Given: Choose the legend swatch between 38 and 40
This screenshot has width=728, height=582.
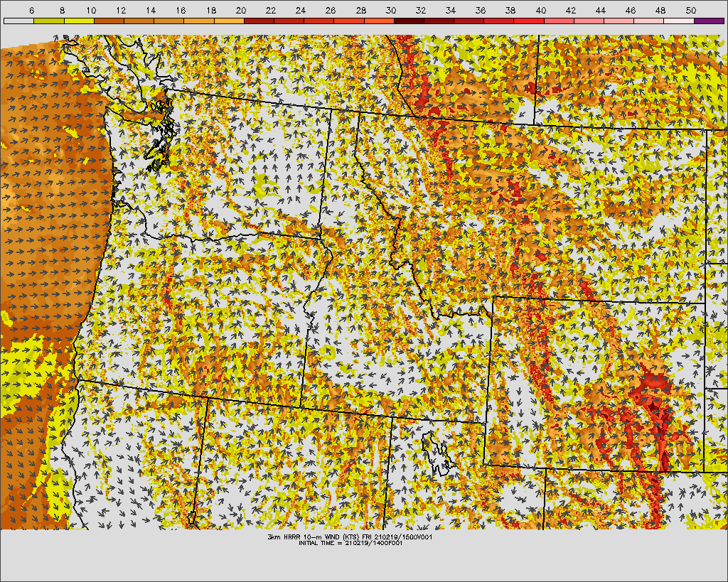Looking at the screenshot, I should click(529, 21).
